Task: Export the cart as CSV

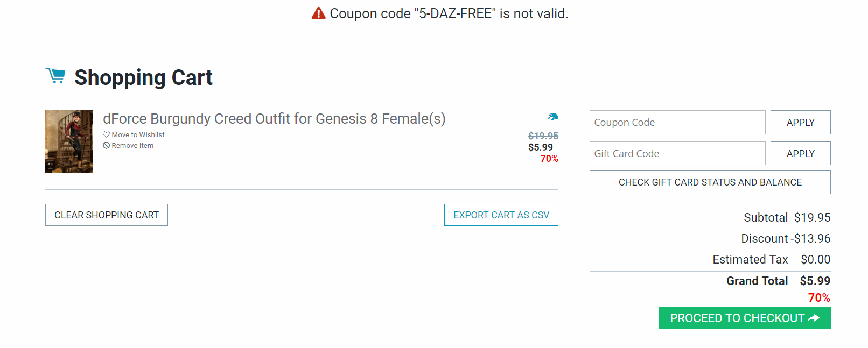Action: click(x=501, y=215)
